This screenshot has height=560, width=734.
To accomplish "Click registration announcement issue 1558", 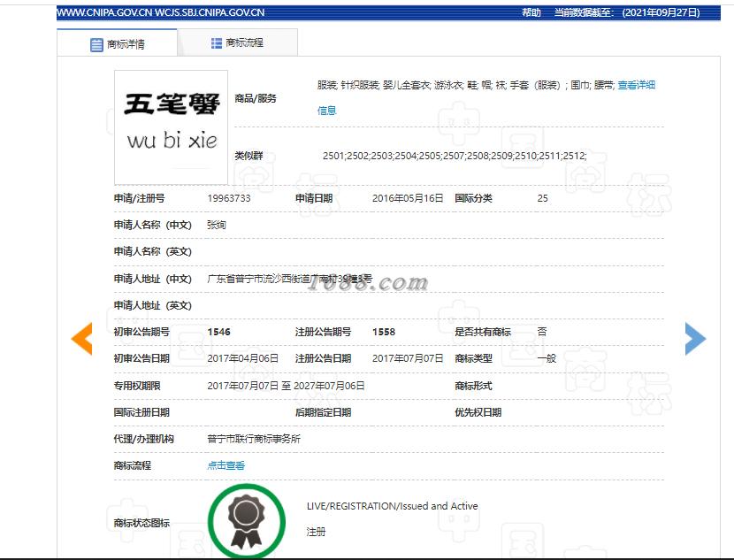I will click(x=384, y=332).
